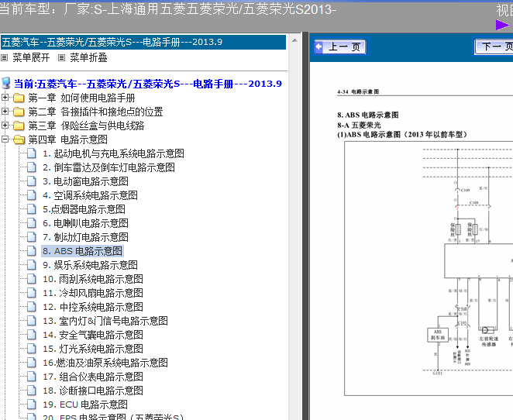Image resolution: width=513 pixels, height=420 pixels.
Task: Open 18. 诊断接口电路示意图
Action: pos(93,391)
